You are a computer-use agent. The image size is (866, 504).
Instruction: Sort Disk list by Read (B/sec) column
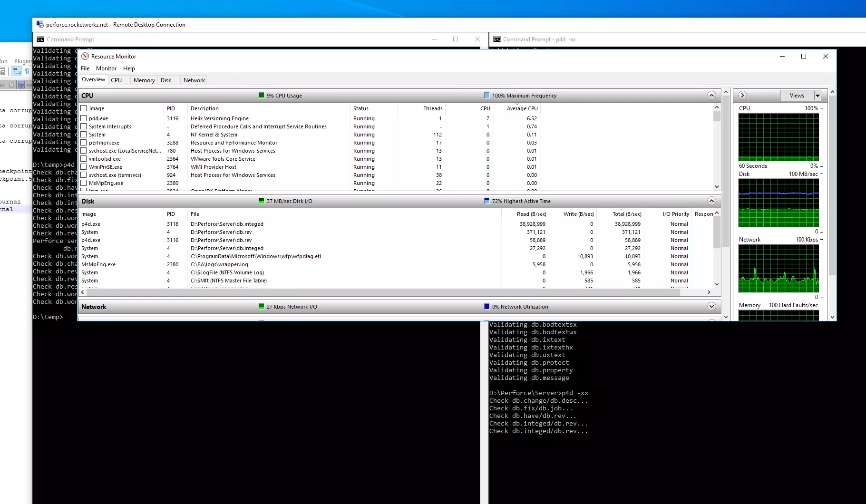point(525,214)
